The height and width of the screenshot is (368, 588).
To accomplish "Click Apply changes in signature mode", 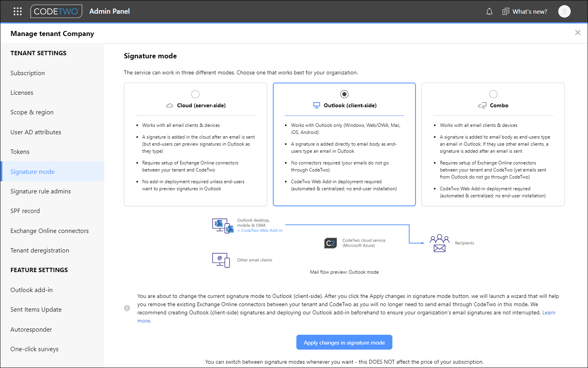I will tap(344, 342).
